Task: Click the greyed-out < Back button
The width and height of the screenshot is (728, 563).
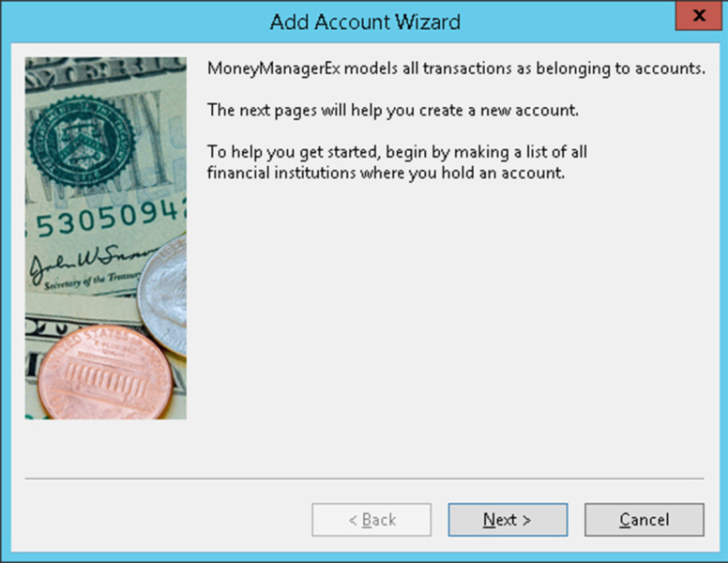Action: point(372,519)
